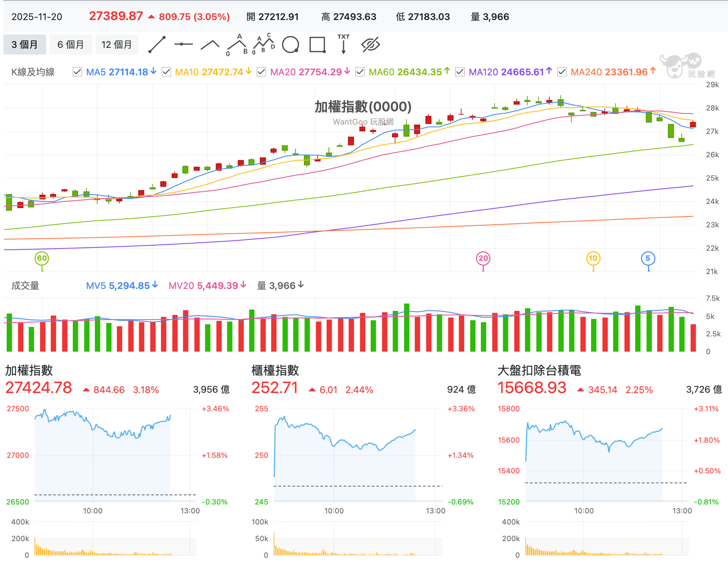Click the MA5 27114.18 value label
The image size is (728, 563).
[x=121, y=72]
